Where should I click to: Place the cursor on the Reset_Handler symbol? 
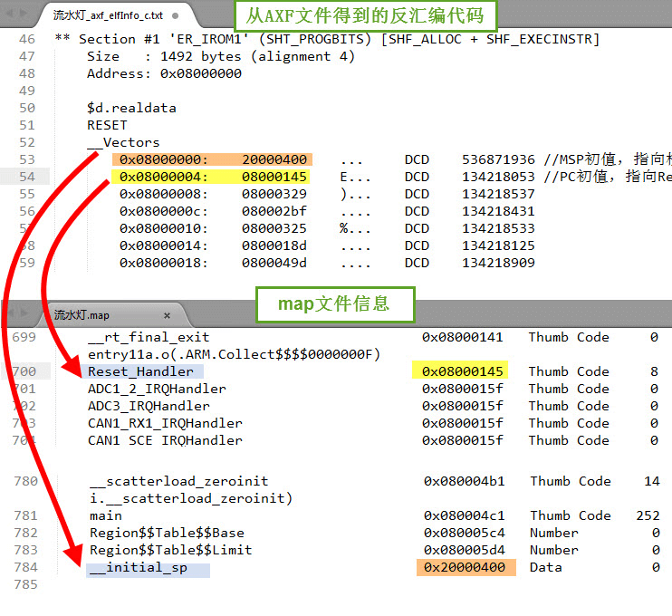point(140,371)
